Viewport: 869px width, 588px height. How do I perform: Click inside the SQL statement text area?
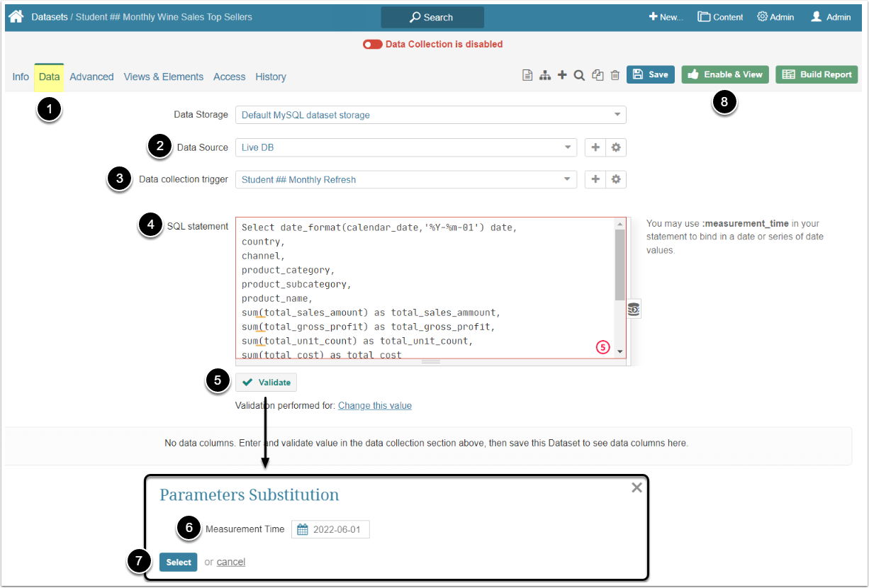[x=425, y=288]
